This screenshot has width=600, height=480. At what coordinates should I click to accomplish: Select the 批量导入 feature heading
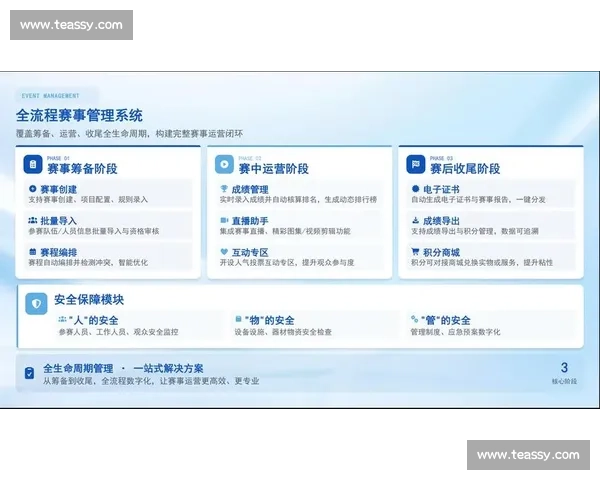pos(59,221)
